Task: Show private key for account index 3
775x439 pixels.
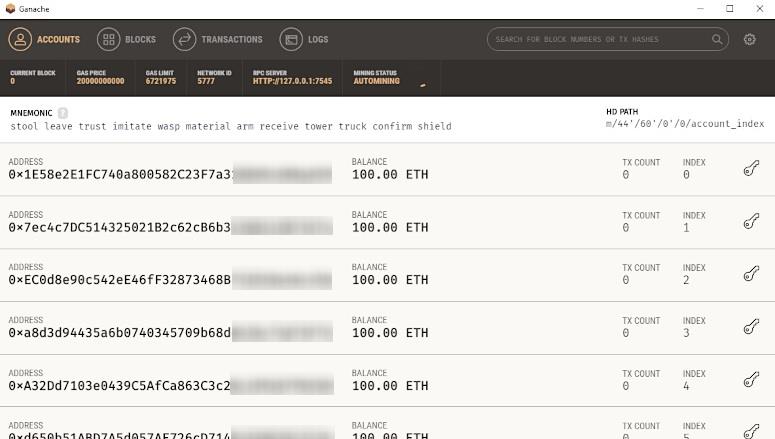Action: point(751,326)
